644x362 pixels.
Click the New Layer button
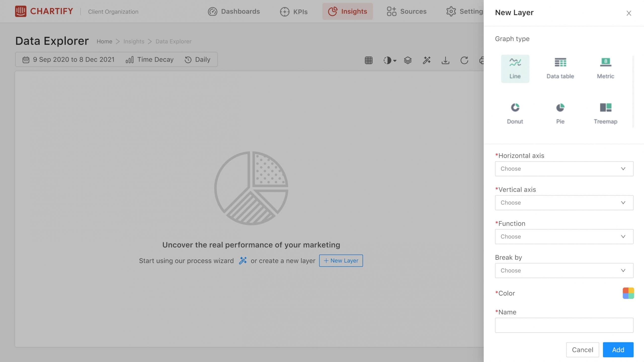341,261
